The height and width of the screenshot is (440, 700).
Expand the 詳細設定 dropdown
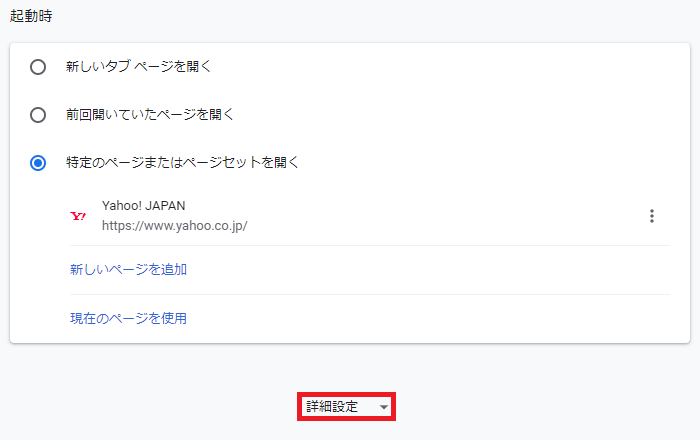click(346, 407)
